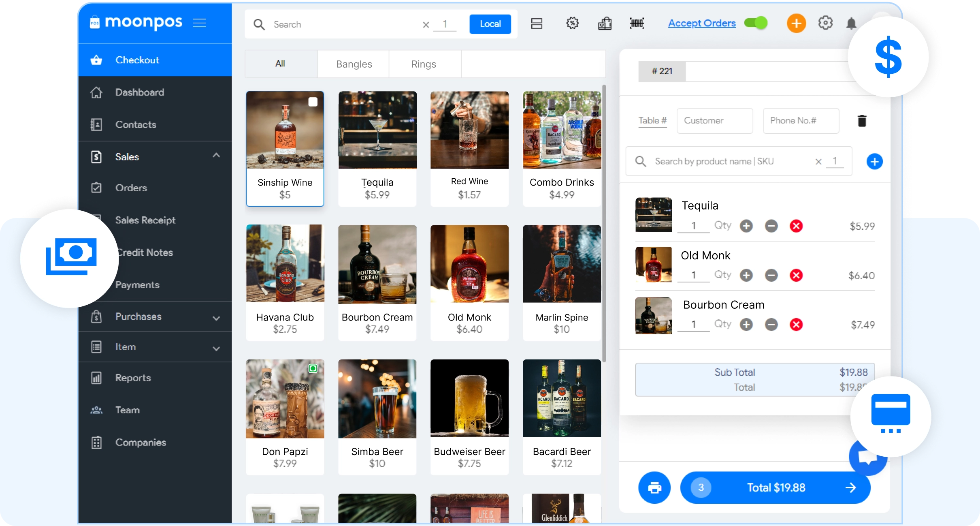Open the notifications bell
This screenshot has width=980, height=526.
pyautogui.click(x=851, y=24)
